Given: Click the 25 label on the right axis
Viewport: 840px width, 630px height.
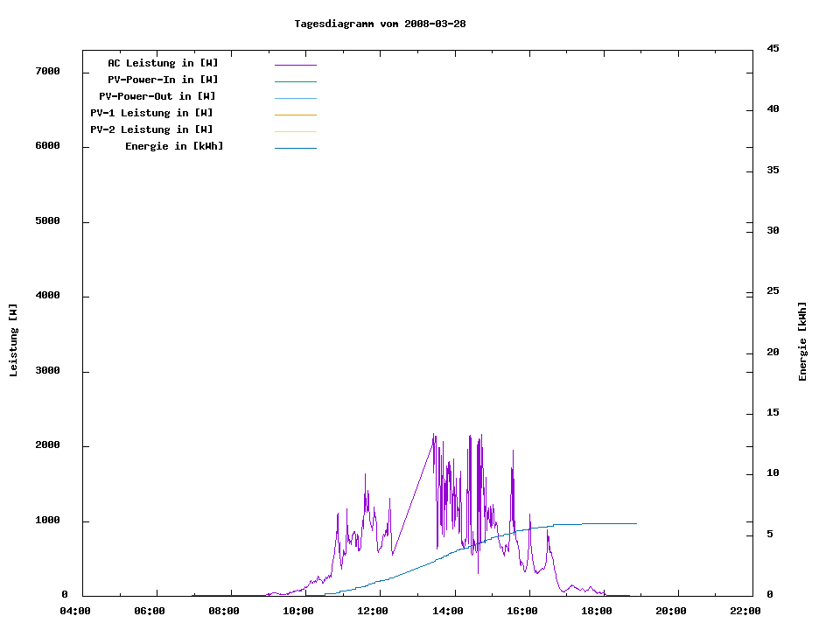Looking at the screenshot, I should click(773, 291).
